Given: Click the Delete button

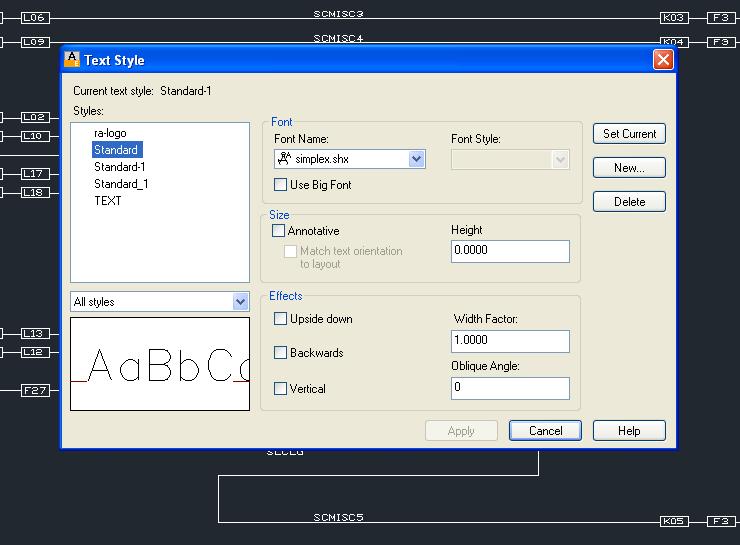Looking at the screenshot, I should [629, 201].
